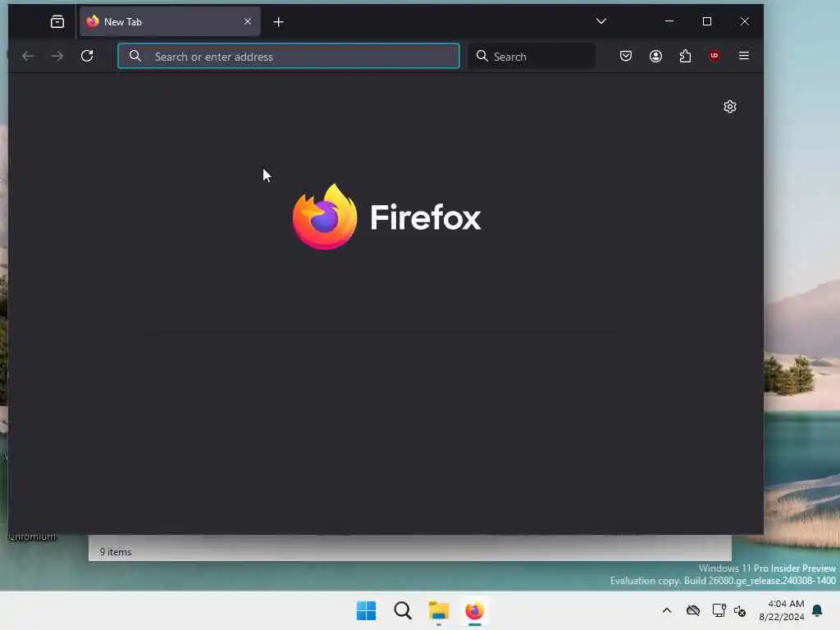The width and height of the screenshot is (840, 630).
Task: Close the New Tab tab
Action: 248,21
